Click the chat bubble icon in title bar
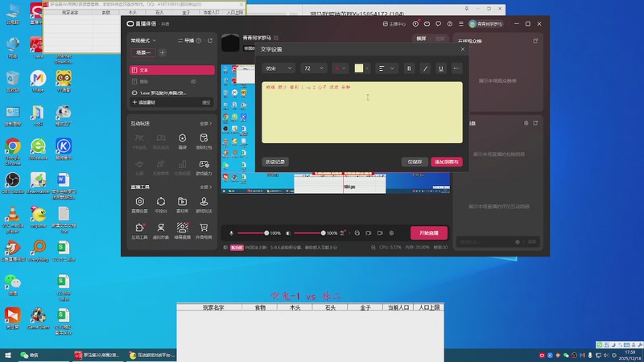This screenshot has width=644, height=362. [x=438, y=24]
